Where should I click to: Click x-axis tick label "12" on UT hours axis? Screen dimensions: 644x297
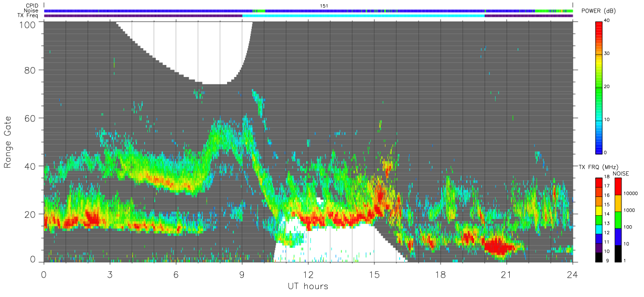(x=308, y=274)
